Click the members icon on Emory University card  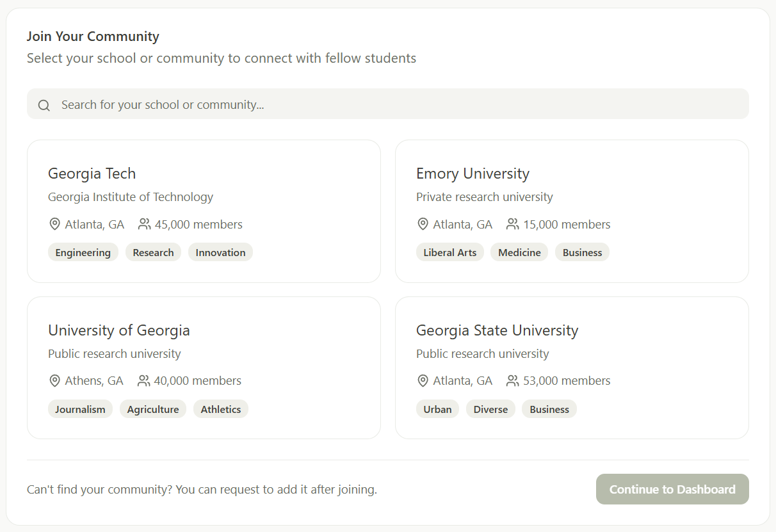point(512,224)
